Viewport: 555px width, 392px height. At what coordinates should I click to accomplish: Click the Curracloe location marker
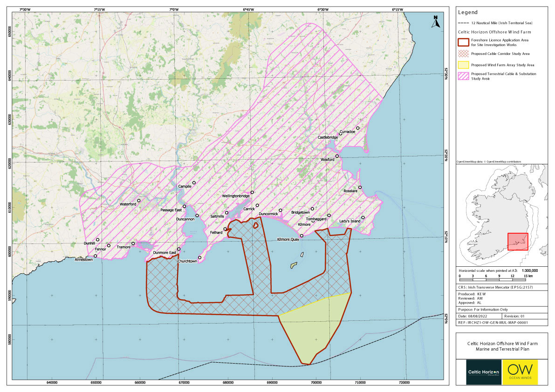point(358,128)
